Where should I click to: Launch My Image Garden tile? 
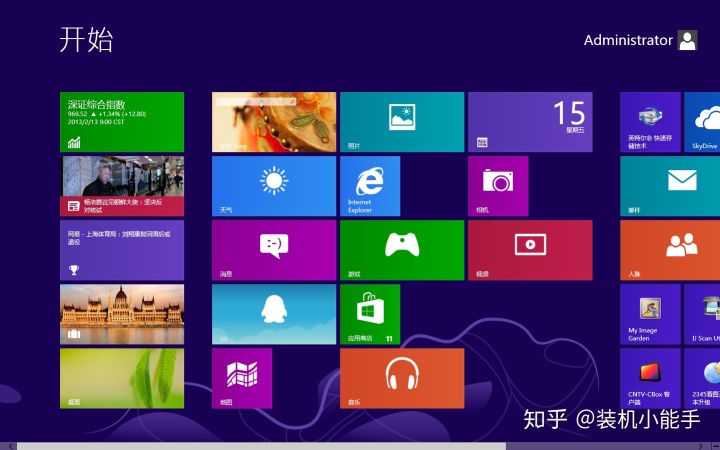(650, 314)
